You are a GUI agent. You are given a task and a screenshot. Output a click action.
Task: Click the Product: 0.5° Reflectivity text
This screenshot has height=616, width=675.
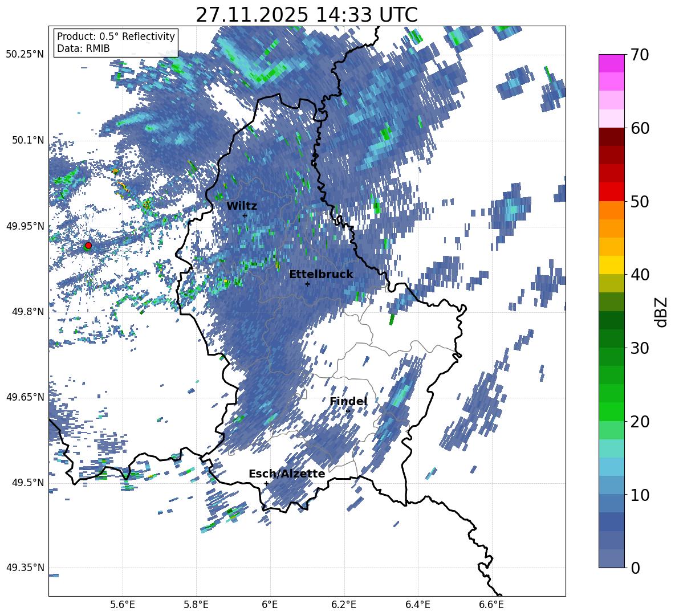[116, 36]
